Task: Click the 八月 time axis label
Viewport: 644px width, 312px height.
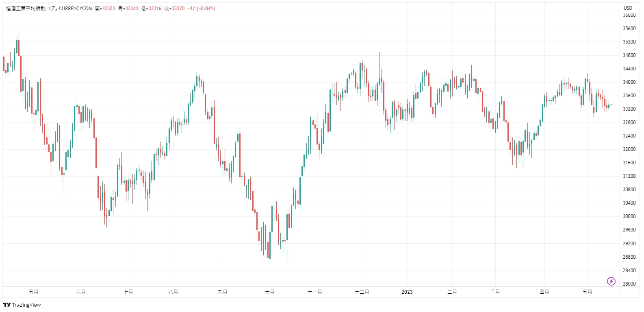Action: (x=173, y=292)
